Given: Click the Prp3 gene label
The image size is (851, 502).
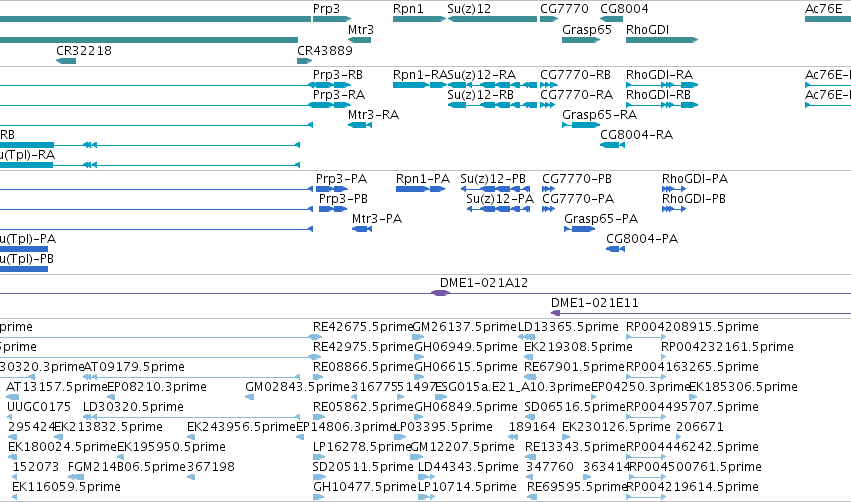Looking at the screenshot, I should [326, 9].
